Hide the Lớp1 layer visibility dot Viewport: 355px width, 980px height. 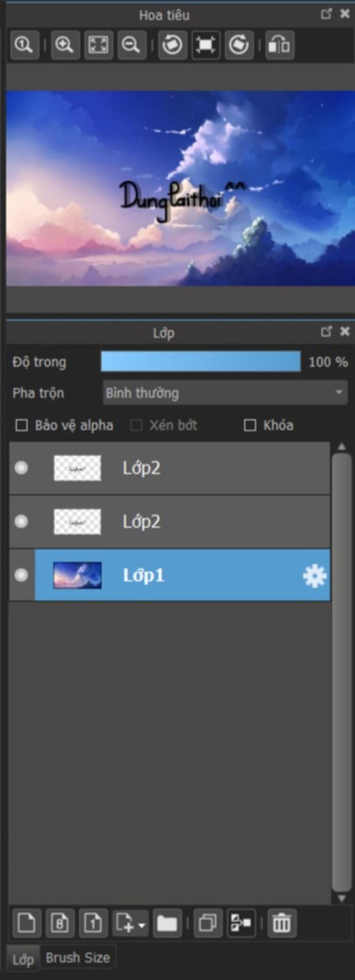tap(21, 575)
